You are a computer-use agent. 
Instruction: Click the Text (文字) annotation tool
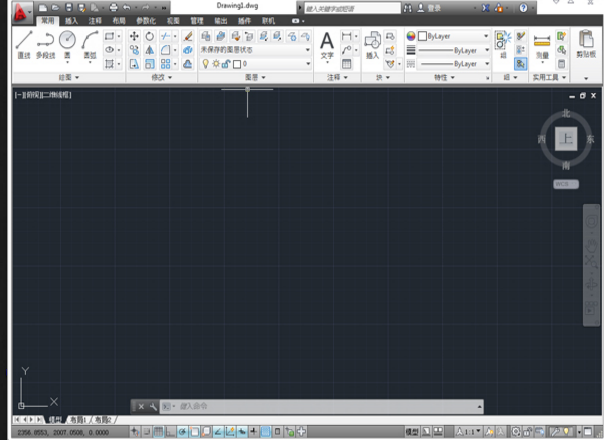click(326, 46)
